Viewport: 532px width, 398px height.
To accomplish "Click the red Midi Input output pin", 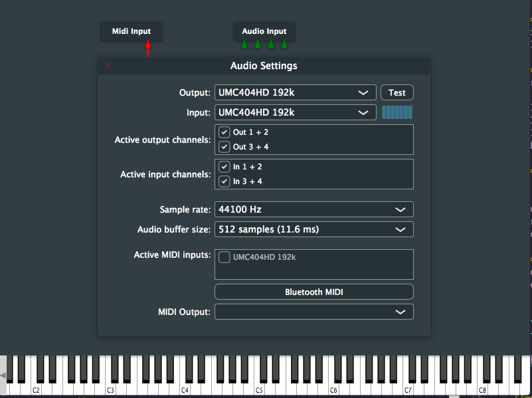I will (x=148, y=46).
